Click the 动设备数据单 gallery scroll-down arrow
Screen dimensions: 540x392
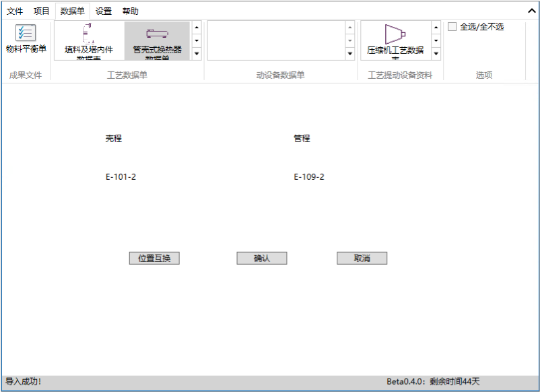click(x=349, y=40)
